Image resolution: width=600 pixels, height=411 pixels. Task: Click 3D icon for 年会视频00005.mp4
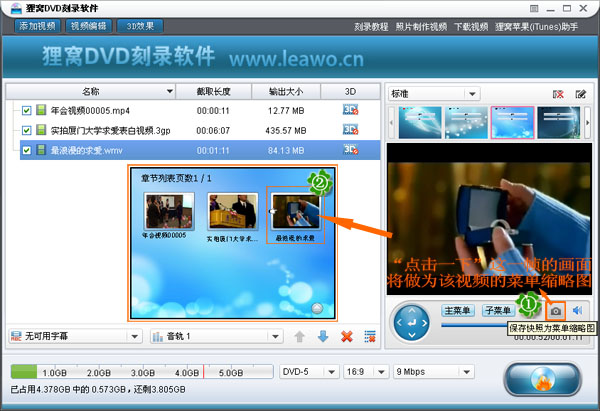[351, 110]
